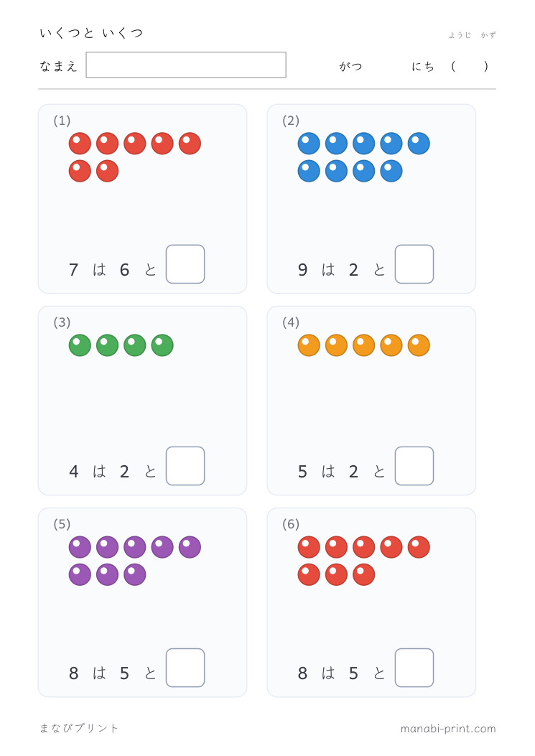The height and width of the screenshot is (756, 535).
Task: Click the name input box beside なまえ
Action: click(186, 65)
